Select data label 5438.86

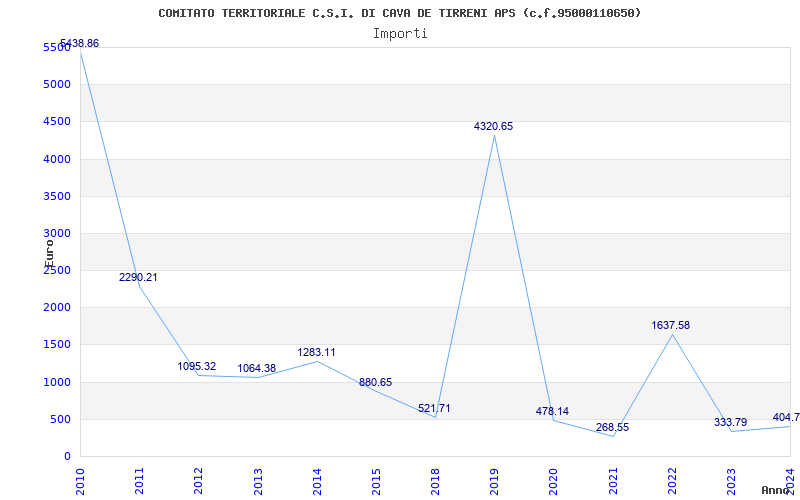point(80,43)
